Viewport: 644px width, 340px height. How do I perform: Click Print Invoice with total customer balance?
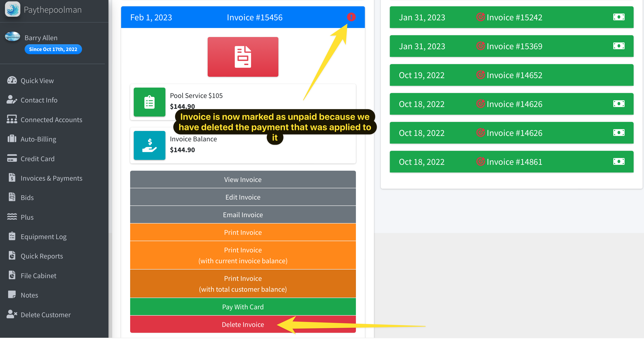243,284
